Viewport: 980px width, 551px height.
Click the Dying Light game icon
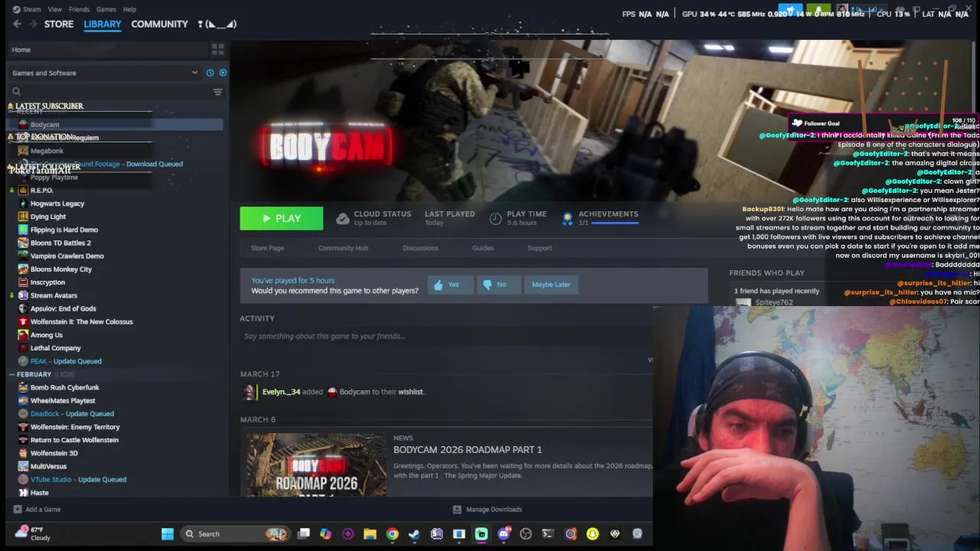(x=23, y=217)
